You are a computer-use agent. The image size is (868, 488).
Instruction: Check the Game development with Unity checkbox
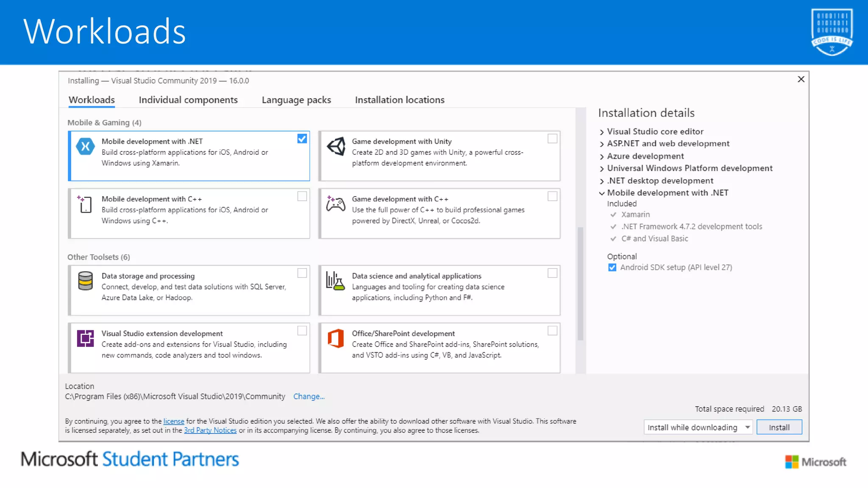click(x=552, y=139)
